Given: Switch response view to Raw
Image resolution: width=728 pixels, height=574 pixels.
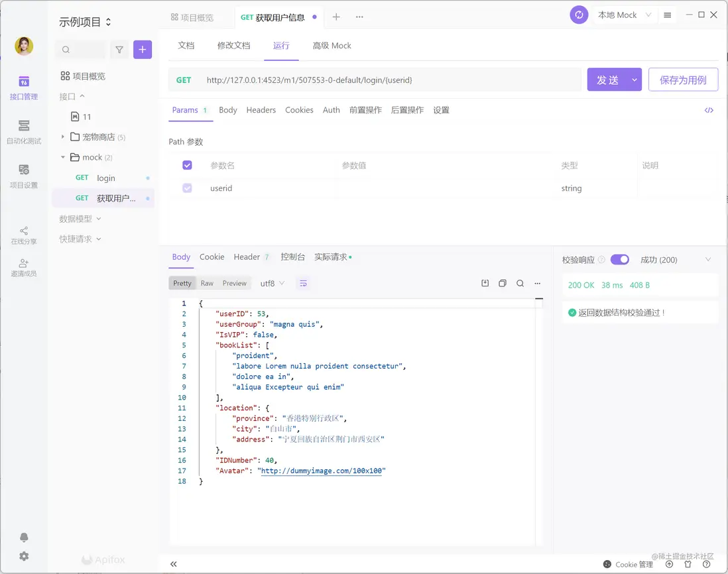Looking at the screenshot, I should (207, 283).
